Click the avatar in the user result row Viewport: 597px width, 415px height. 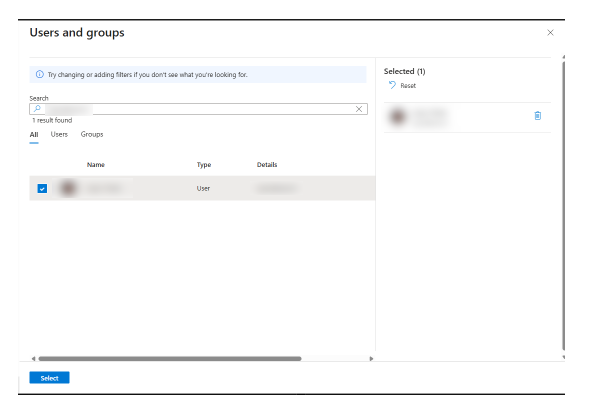[68, 188]
